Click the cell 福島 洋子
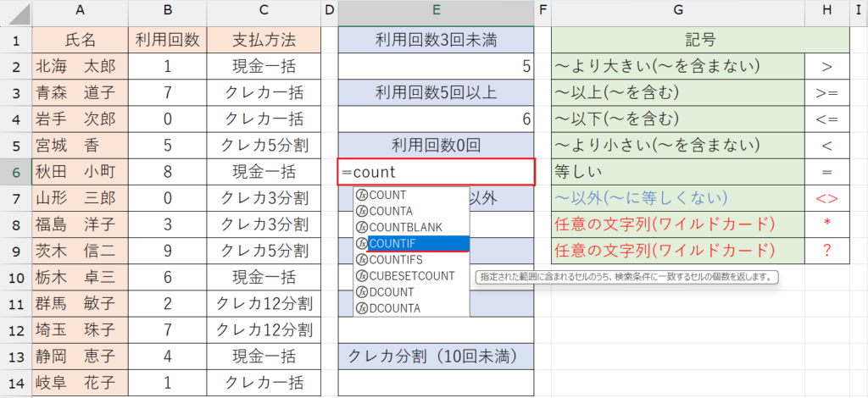 [x=81, y=224]
